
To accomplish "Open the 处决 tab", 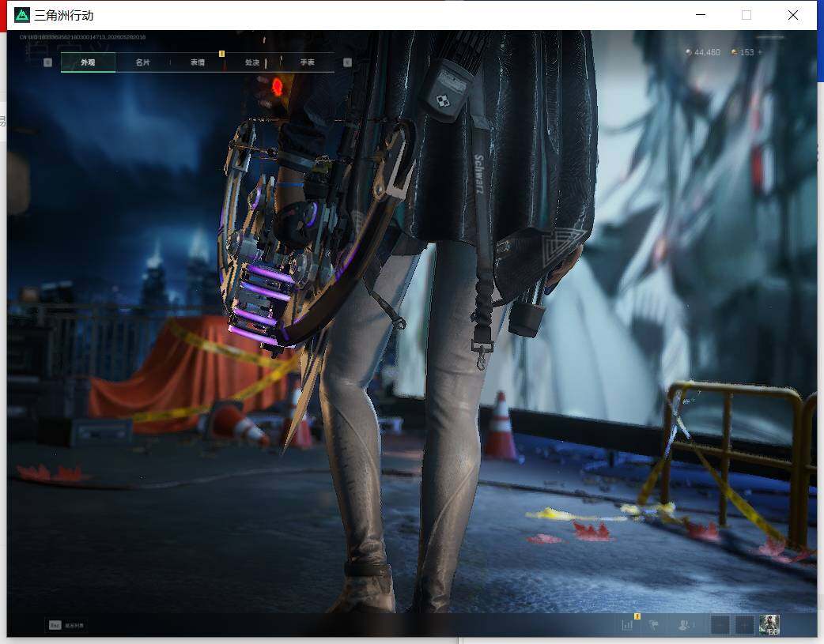I will (x=252, y=62).
